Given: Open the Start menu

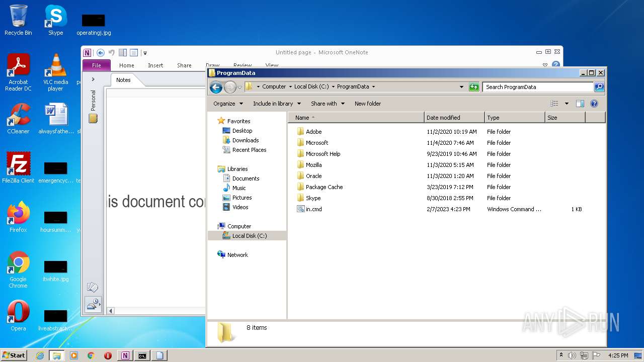Looking at the screenshot, I should click(14, 355).
